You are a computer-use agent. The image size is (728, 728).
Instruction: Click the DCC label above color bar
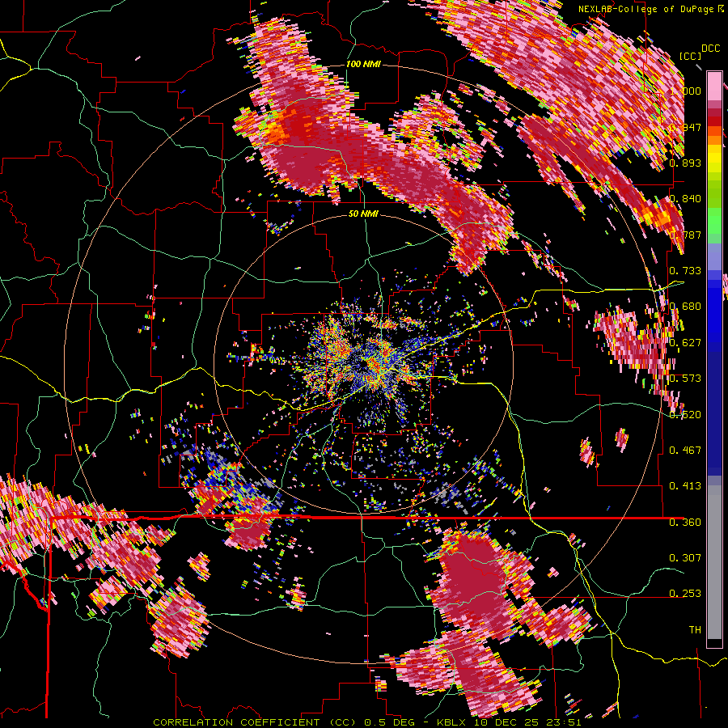point(710,49)
